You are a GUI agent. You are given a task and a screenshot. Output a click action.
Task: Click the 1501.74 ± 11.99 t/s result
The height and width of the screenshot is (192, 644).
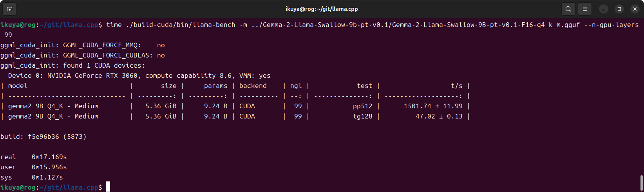[433, 106]
